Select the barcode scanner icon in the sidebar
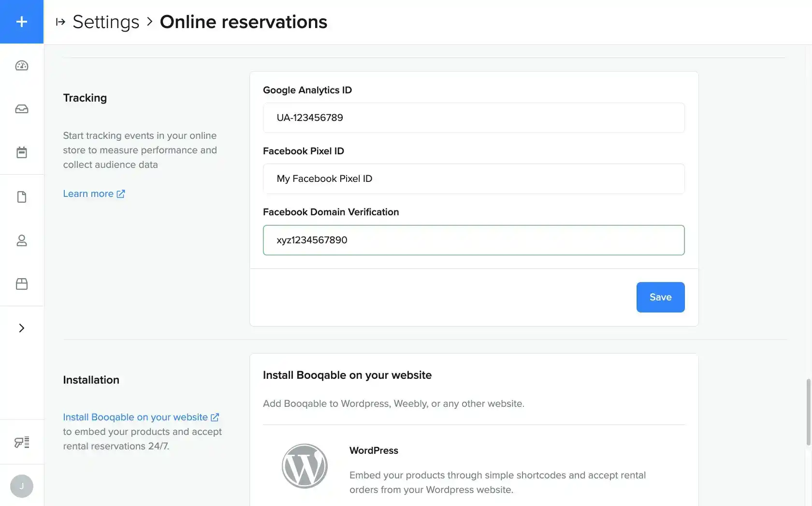 pos(21,442)
